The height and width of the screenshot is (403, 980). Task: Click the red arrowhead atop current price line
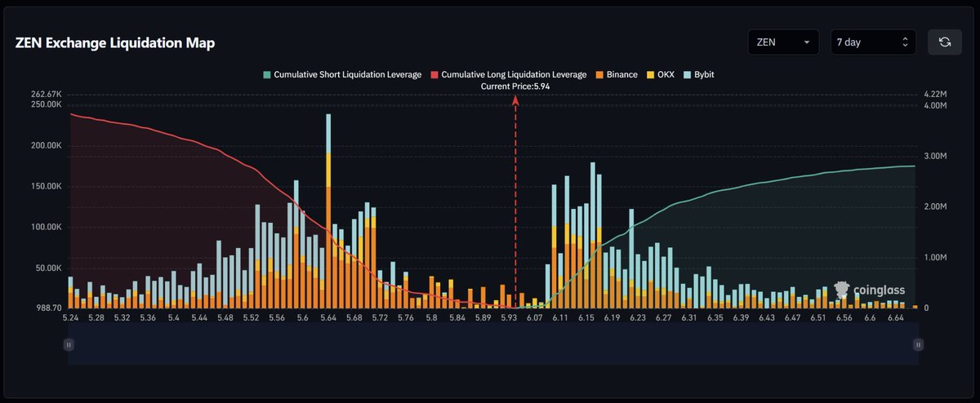click(515, 100)
